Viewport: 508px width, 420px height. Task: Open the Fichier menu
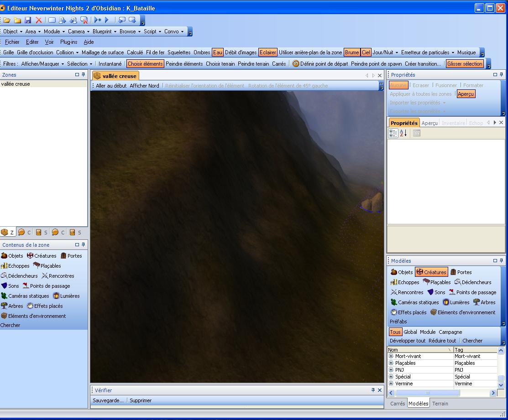coord(12,42)
